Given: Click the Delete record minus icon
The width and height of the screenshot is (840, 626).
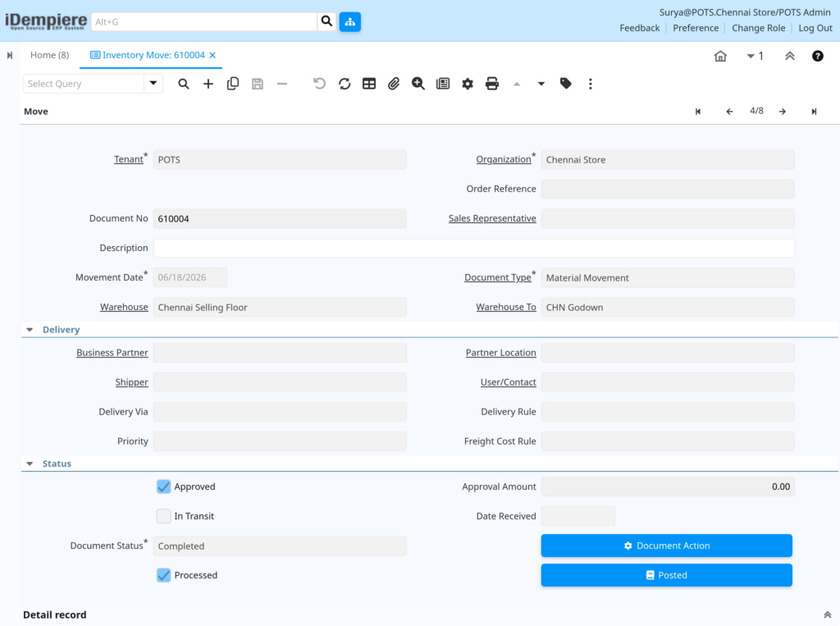Looking at the screenshot, I should coord(282,84).
